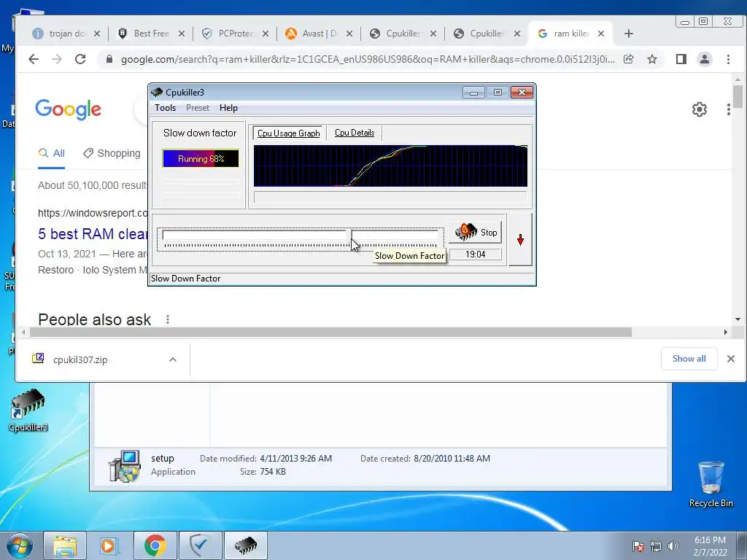Click the Action Center flag tray icon
Image resolution: width=747 pixels, height=560 pixels.
pos(638,546)
